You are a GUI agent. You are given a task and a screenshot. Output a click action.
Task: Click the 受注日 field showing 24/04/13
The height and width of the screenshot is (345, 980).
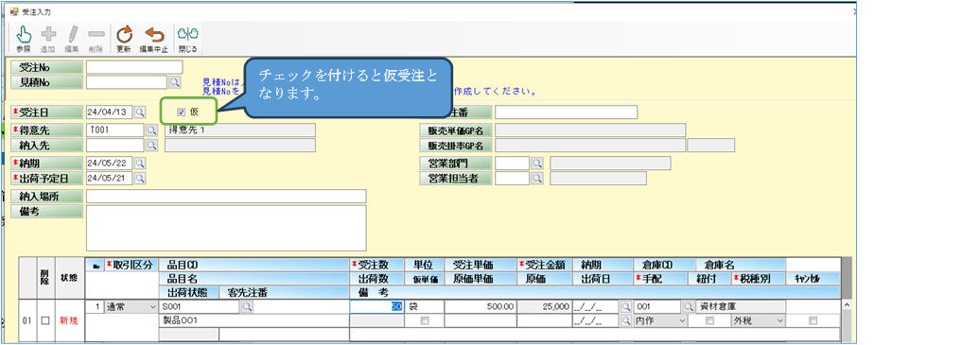point(110,112)
